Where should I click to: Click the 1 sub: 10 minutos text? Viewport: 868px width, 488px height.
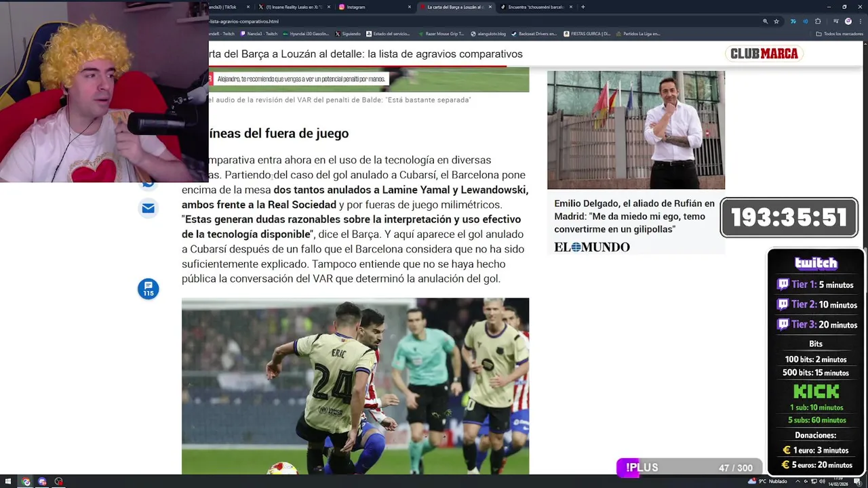click(816, 407)
